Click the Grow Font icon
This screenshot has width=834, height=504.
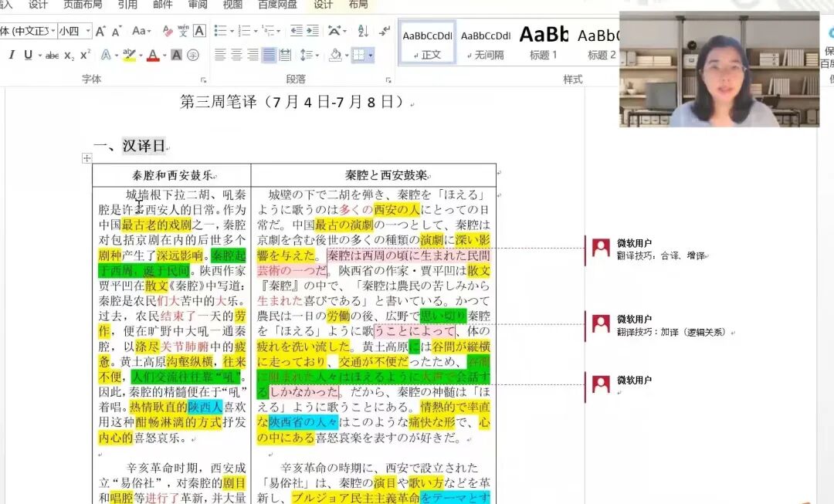100,32
